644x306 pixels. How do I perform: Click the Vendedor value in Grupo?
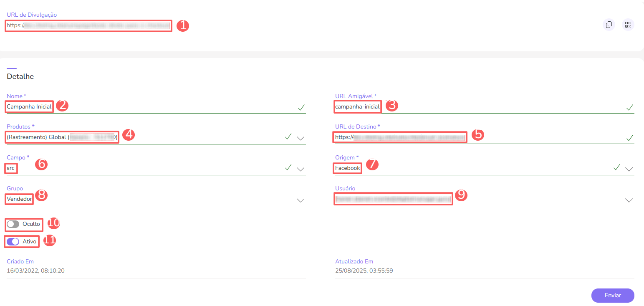(19, 199)
